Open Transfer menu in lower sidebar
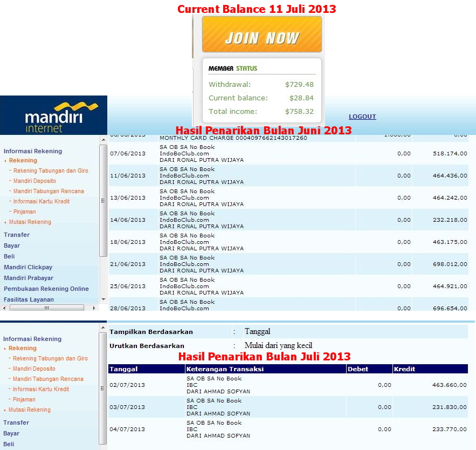 tap(16, 422)
